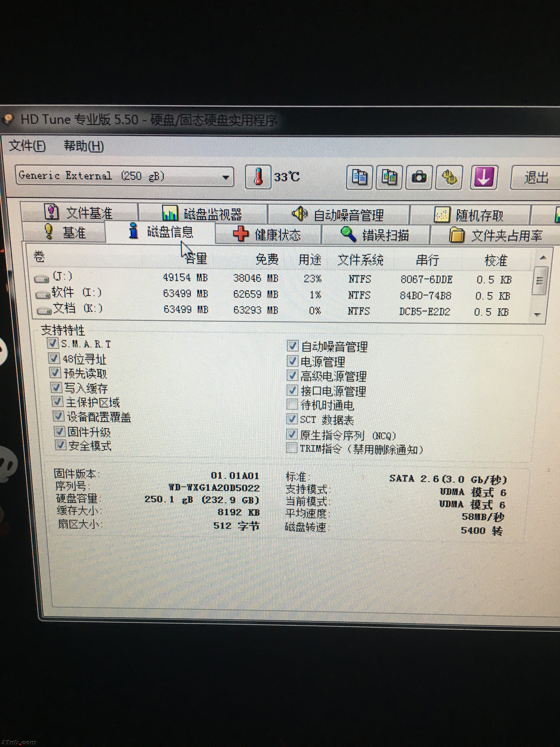Viewport: 560px width, 747px height.
Task: Click volume list scroll down arrow
Action: [537, 314]
